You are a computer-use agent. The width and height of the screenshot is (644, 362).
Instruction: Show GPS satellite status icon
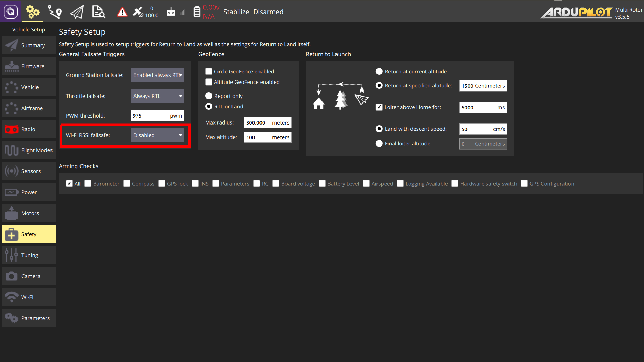tap(138, 12)
